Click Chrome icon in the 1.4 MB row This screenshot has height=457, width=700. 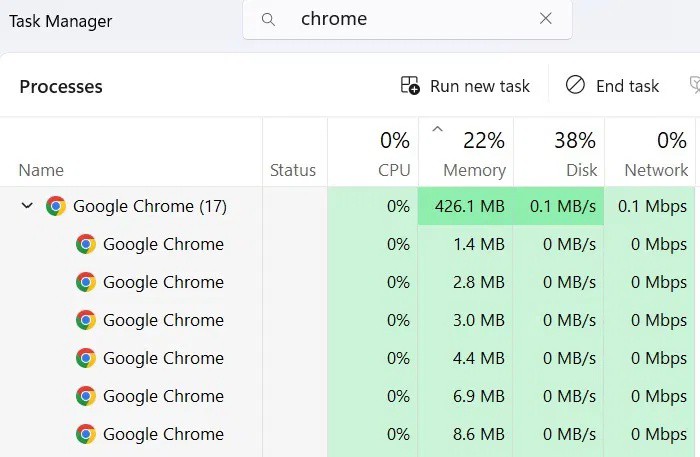(86, 244)
